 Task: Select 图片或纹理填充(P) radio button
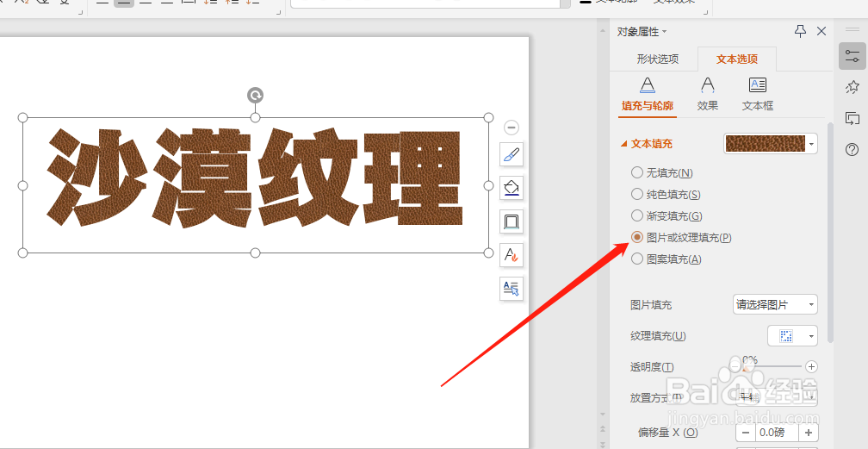[637, 237]
